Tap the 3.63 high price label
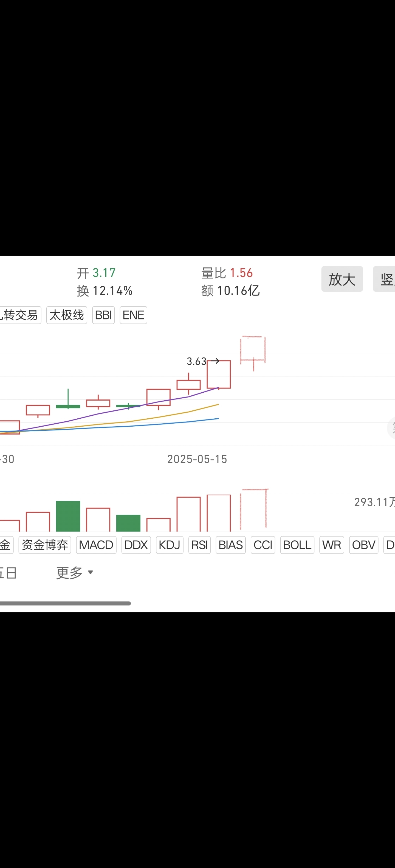This screenshot has width=395, height=868. [197, 361]
